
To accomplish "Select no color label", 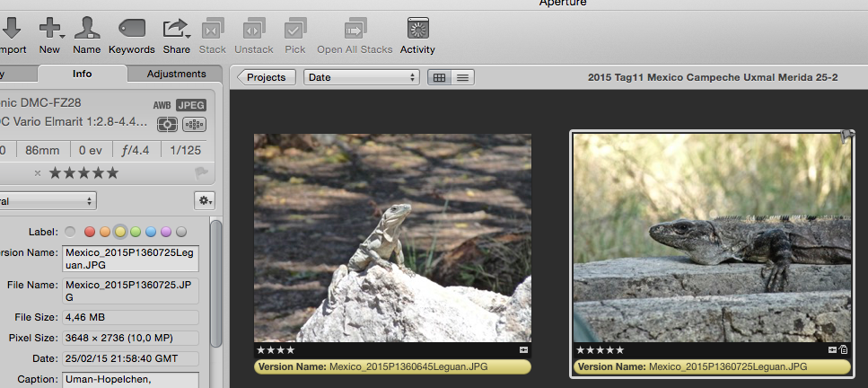I will [x=70, y=232].
